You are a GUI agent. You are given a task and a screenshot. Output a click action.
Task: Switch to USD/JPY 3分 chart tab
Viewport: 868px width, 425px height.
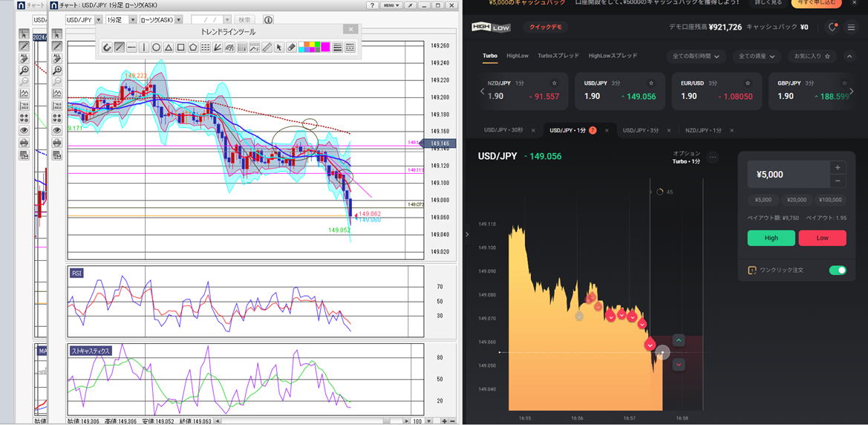click(x=640, y=130)
